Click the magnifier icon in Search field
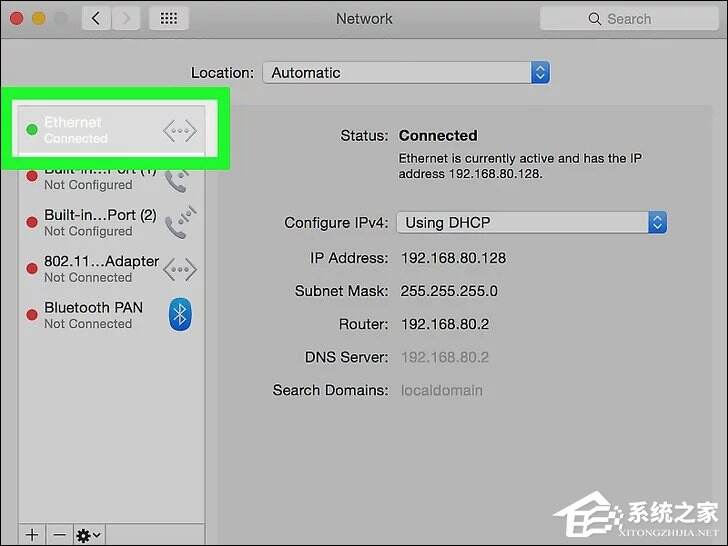This screenshot has height=546, width=728. (x=594, y=19)
